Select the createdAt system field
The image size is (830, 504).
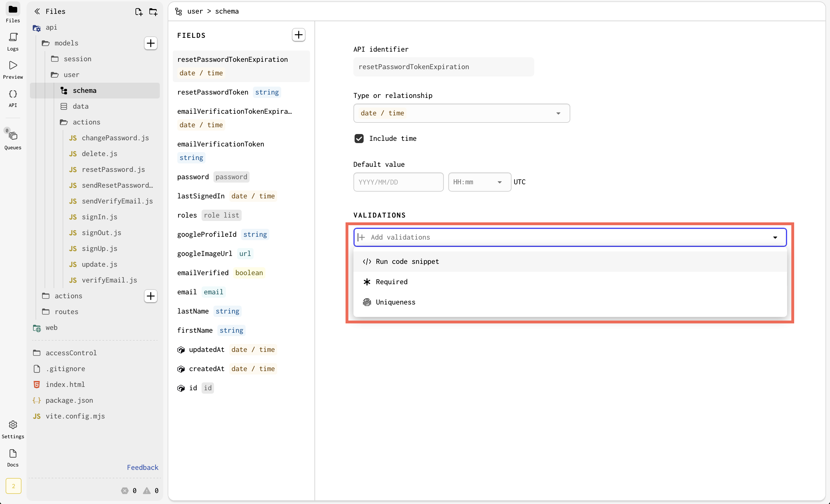241,369
